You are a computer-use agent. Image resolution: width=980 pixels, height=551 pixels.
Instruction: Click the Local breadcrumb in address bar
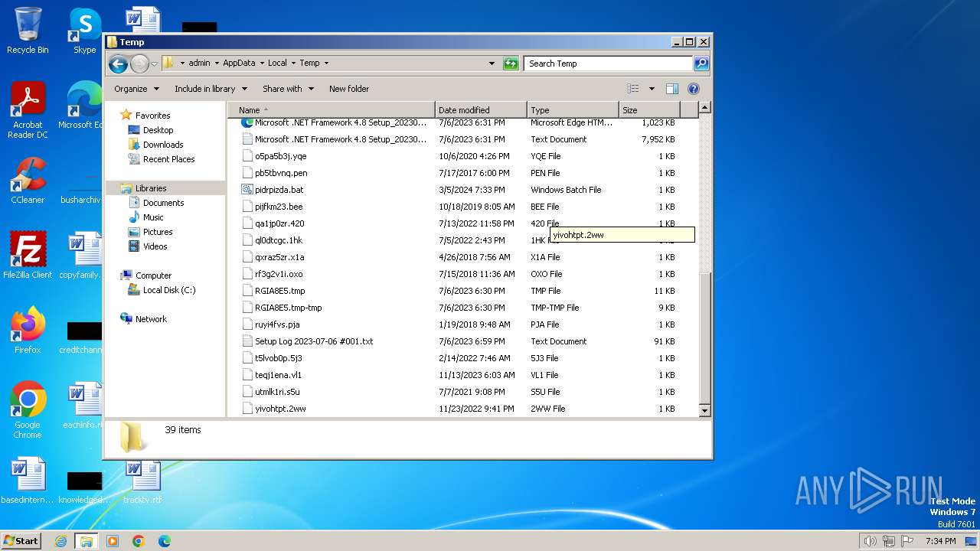(277, 64)
